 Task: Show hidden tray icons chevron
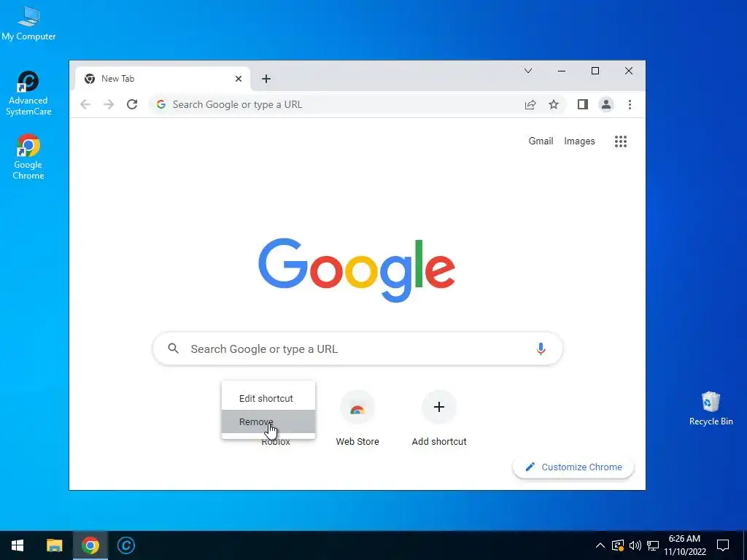pyautogui.click(x=600, y=545)
